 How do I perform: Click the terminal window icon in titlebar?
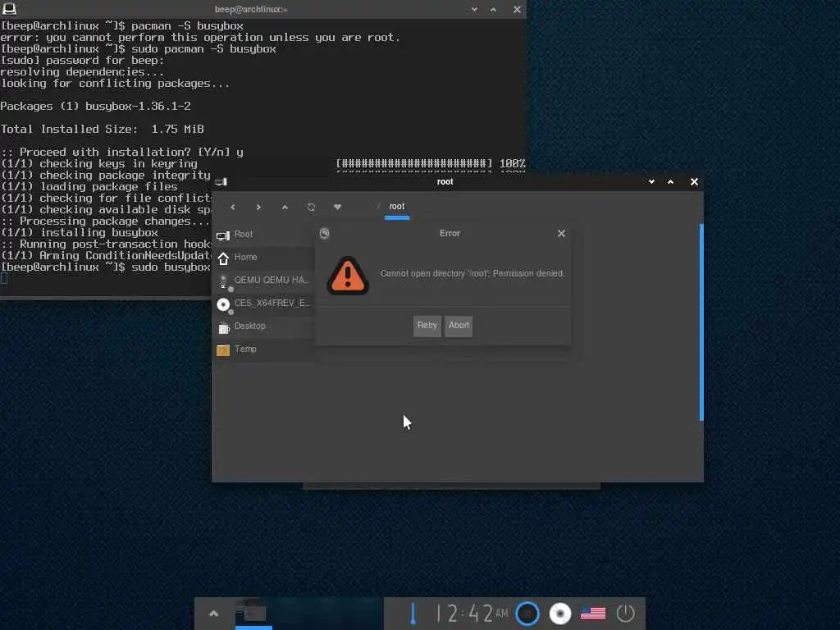[9, 8]
